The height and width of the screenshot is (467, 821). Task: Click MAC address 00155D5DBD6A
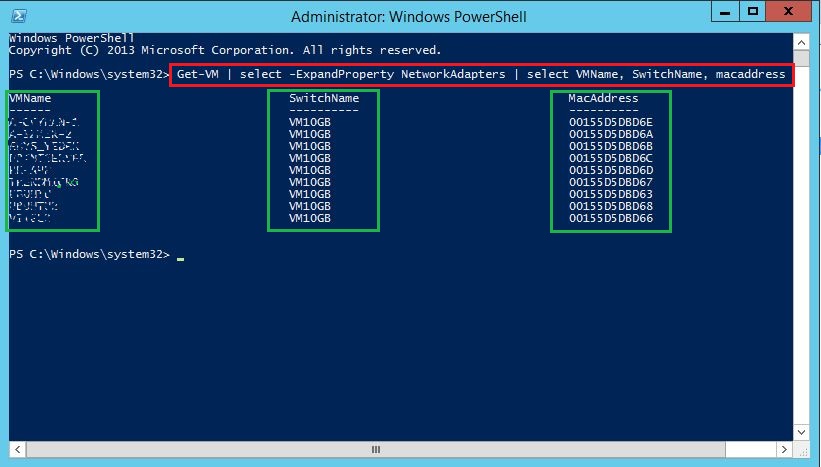pos(611,134)
